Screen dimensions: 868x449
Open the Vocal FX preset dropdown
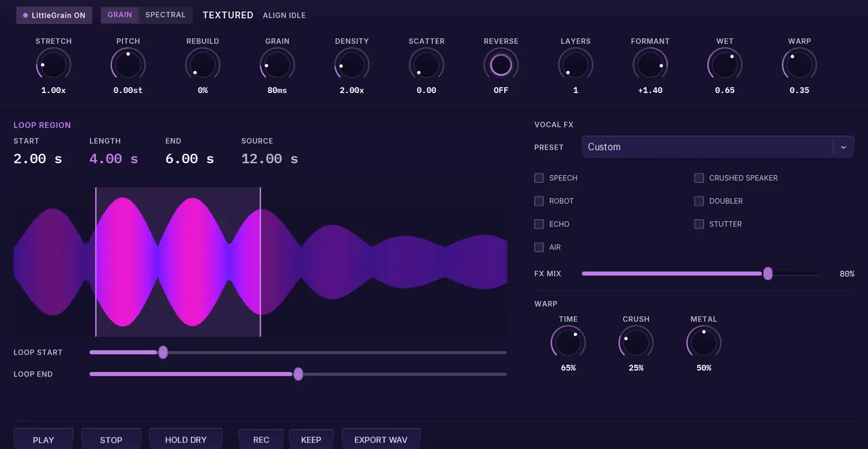coord(717,147)
